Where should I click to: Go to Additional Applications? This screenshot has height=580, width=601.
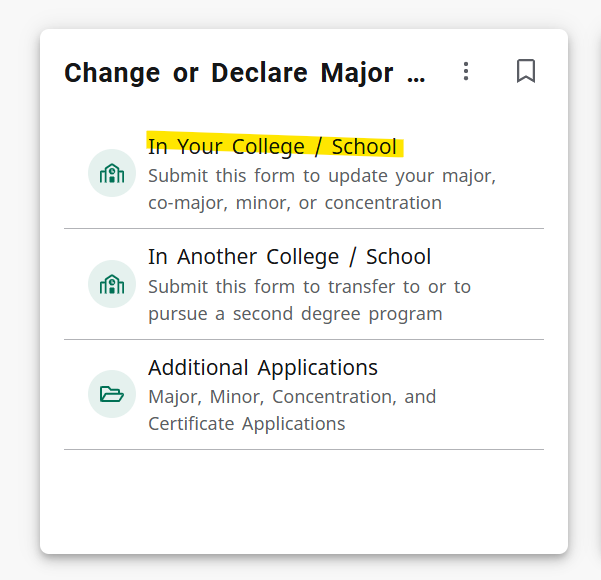point(263,367)
